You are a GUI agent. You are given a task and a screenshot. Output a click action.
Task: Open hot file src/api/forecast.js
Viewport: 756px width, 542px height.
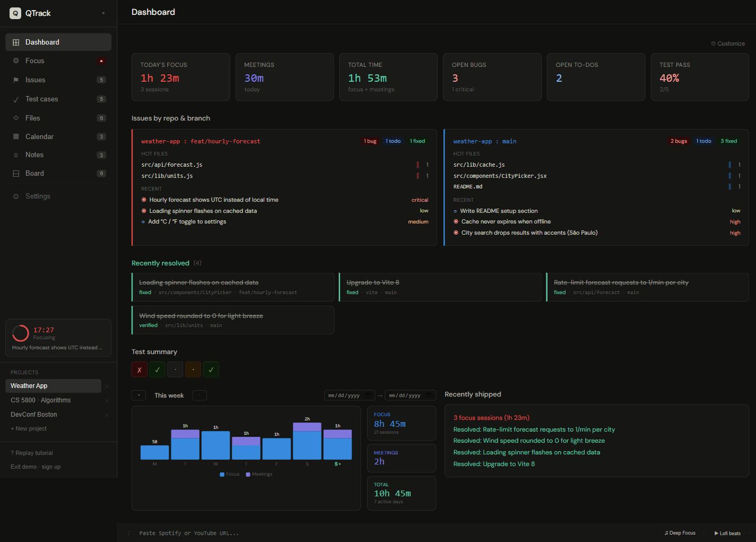(285, 165)
